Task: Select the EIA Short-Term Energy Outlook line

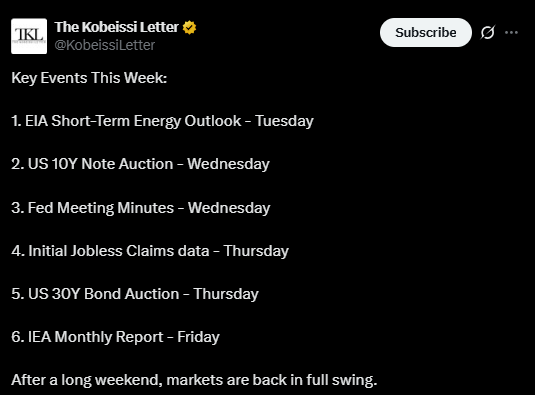Action: [x=162, y=121]
